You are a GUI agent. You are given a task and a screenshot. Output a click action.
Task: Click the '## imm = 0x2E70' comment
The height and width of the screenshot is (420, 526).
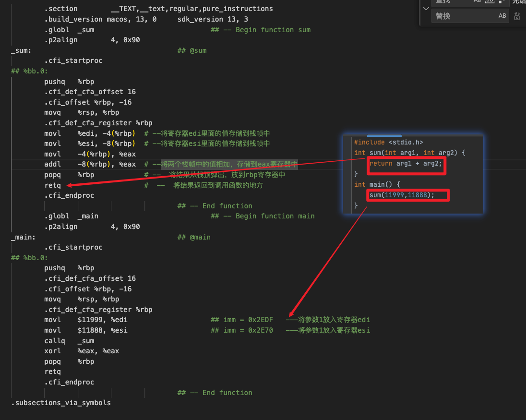pyautogui.click(x=242, y=330)
